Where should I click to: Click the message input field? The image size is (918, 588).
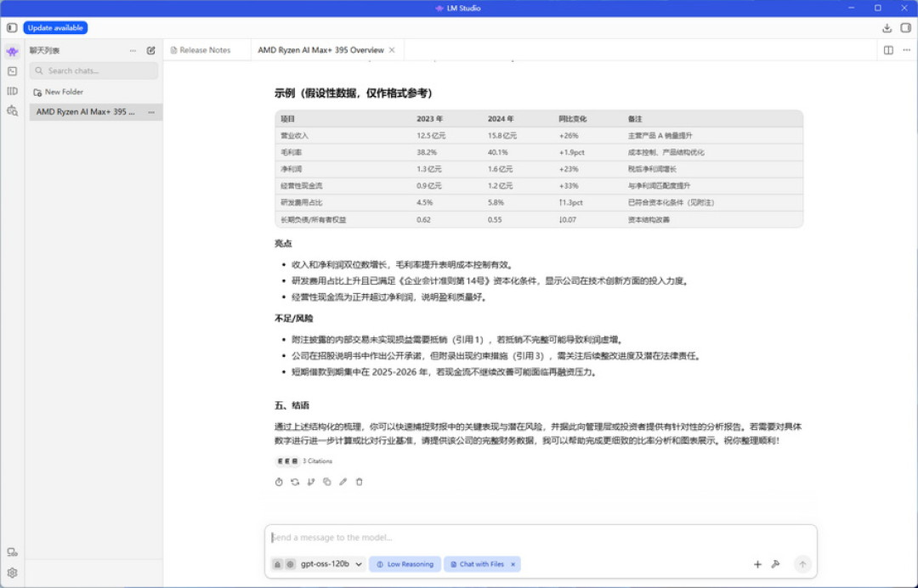tap(541, 538)
